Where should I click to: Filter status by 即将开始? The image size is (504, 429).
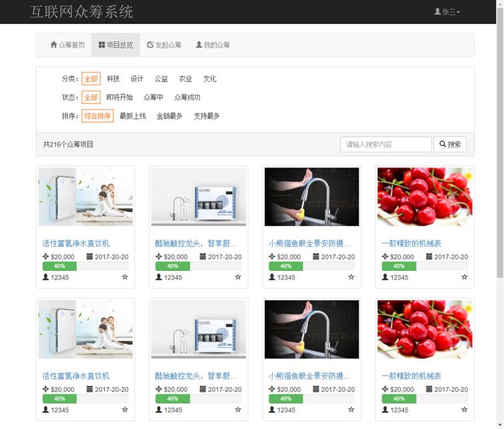pos(119,97)
